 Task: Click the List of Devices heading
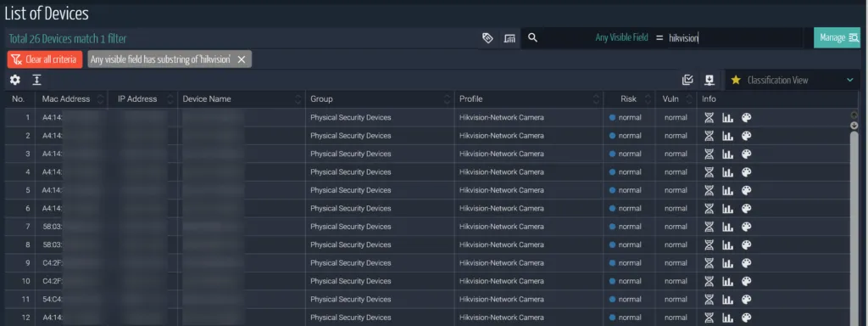click(47, 14)
